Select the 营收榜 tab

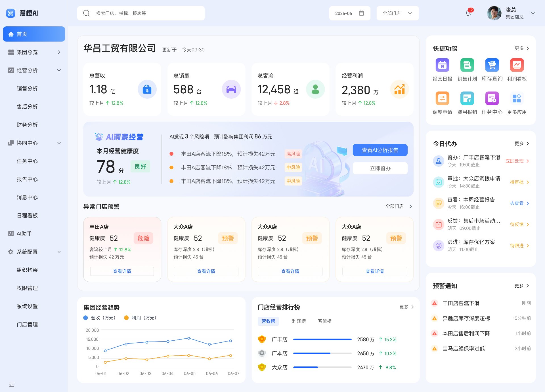tap(268, 321)
